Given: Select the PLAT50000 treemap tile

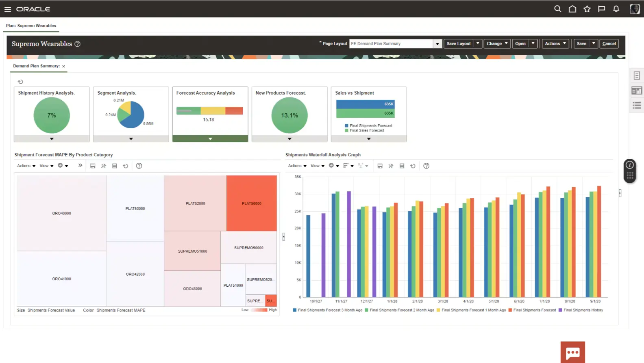Looking at the screenshot, I should pos(252,203).
